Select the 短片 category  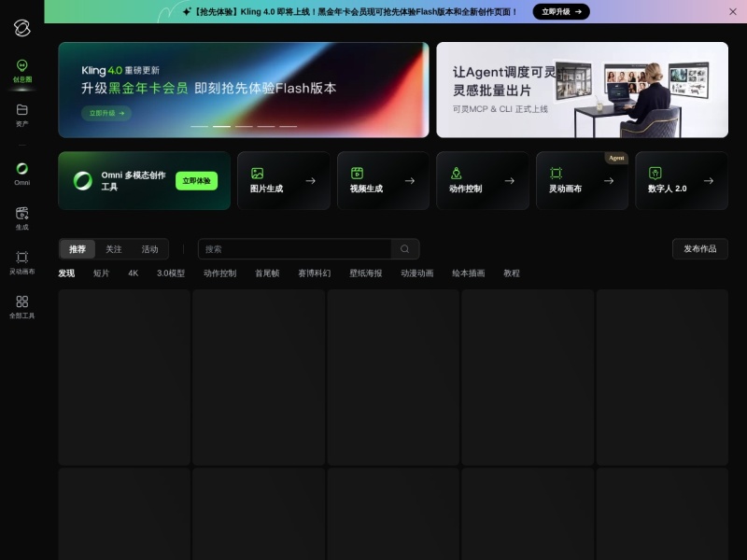click(x=101, y=273)
